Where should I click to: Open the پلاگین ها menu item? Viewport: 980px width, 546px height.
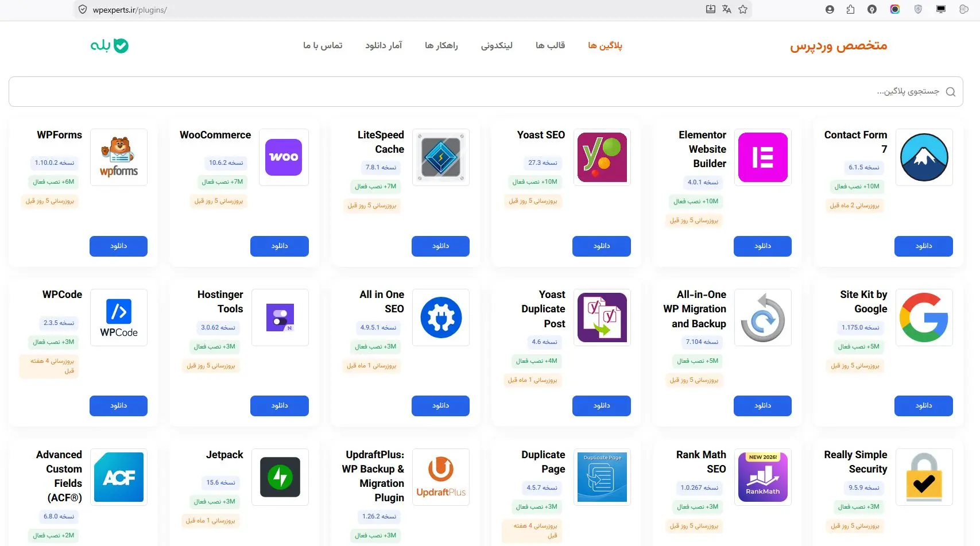click(605, 45)
